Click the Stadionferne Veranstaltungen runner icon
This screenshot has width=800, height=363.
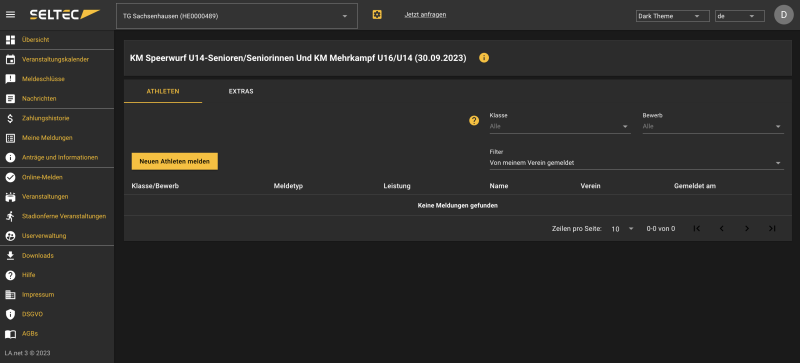pyautogui.click(x=10, y=216)
